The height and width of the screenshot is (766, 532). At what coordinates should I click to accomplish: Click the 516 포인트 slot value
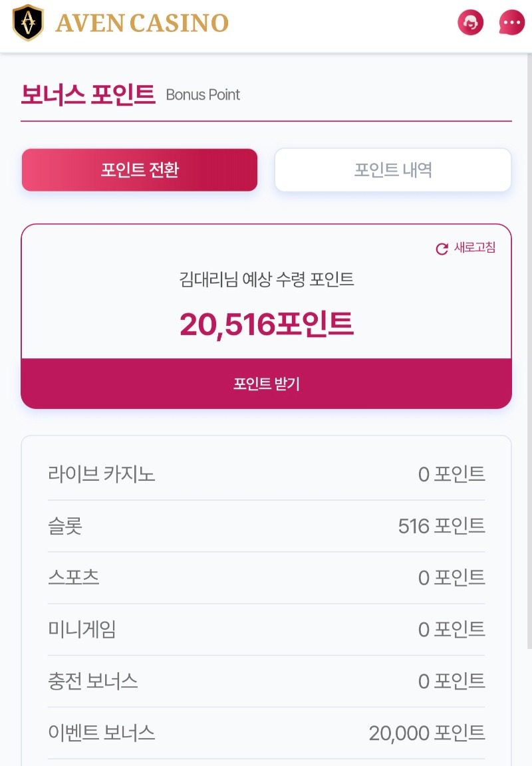(442, 526)
